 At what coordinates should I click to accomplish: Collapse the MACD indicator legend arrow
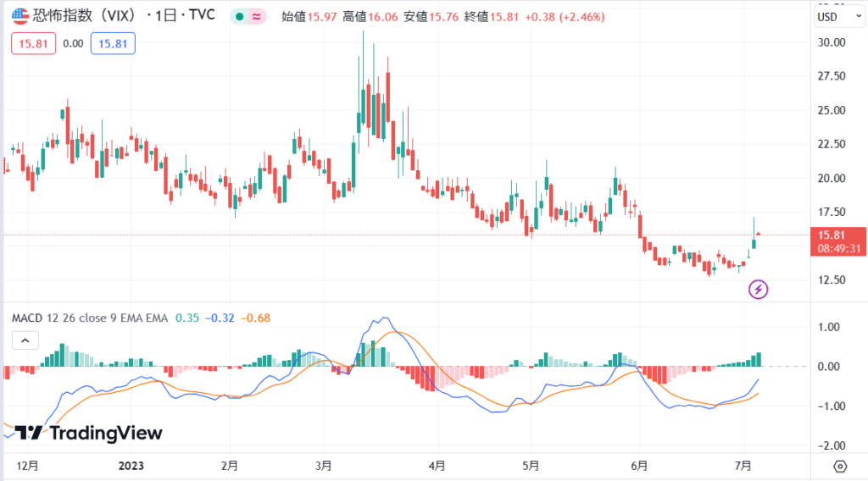[25, 340]
